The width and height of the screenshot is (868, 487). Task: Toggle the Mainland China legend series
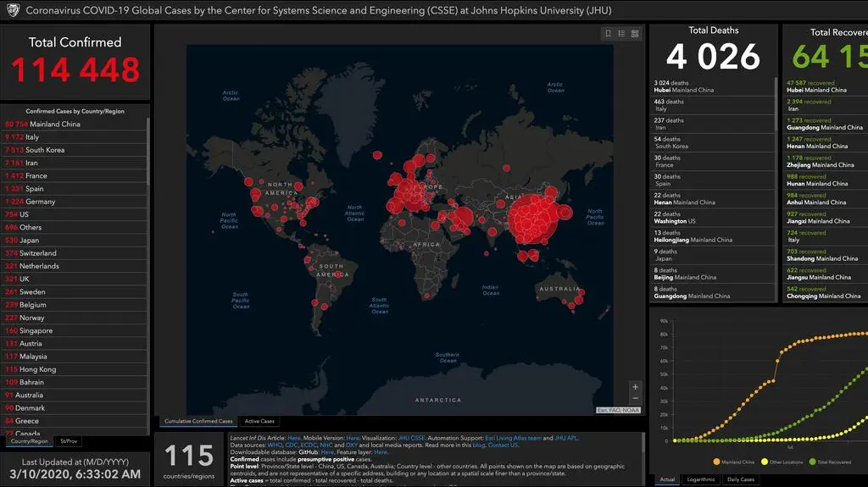(737, 462)
